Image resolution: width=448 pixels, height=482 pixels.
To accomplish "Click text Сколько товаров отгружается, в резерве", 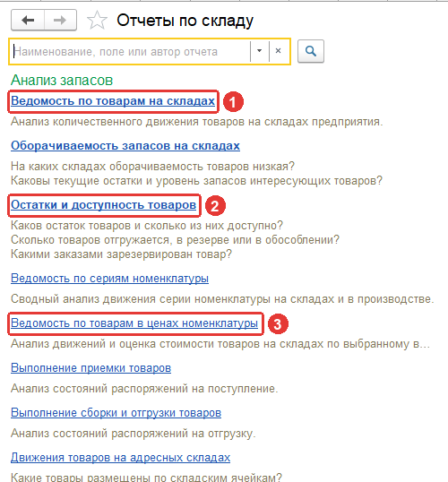I will click(x=175, y=240).
